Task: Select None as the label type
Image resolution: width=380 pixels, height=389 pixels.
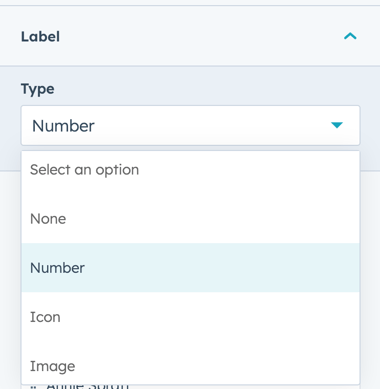Action: point(190,219)
